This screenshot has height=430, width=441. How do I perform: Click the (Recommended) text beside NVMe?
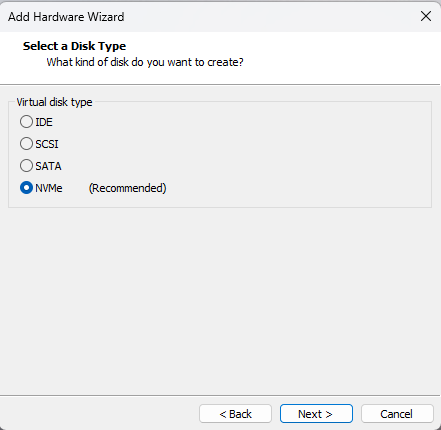128,188
